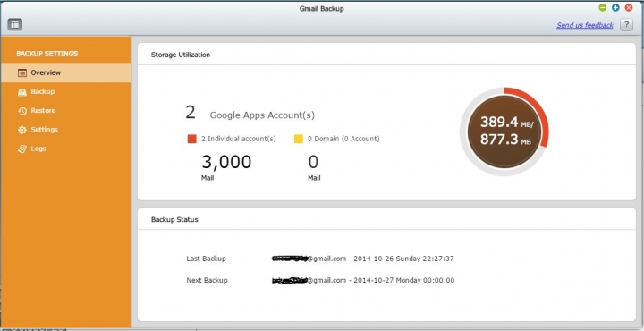
Task: Click the Restore clock icon
Action: pyautogui.click(x=22, y=111)
